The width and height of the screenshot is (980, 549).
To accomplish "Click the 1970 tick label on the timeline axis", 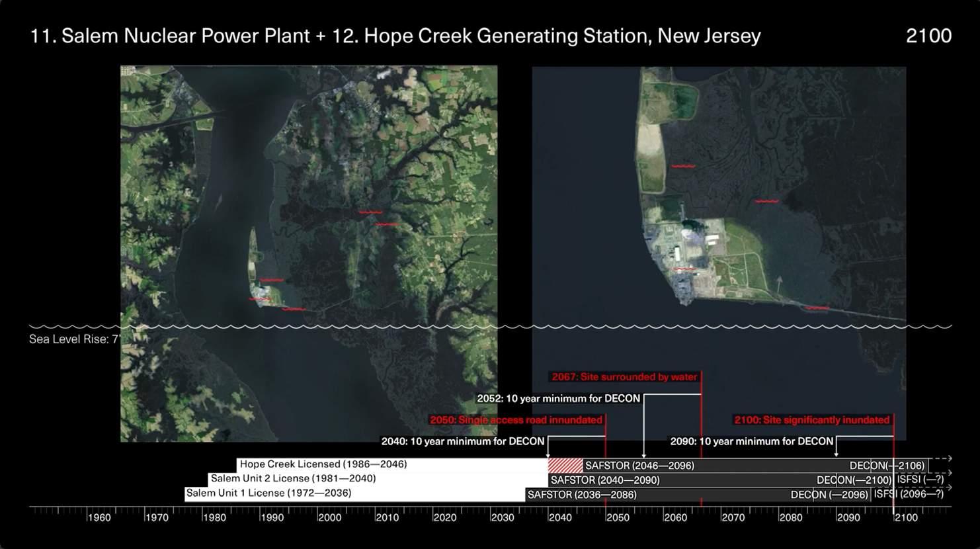I will tap(157, 518).
